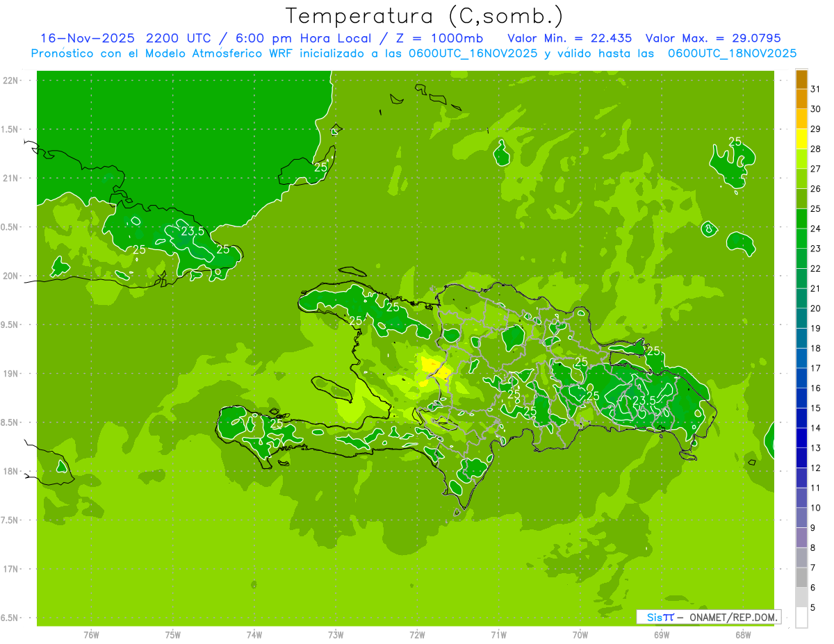Click the legend value "10"
The width and height of the screenshot is (834, 644).
tap(816, 508)
